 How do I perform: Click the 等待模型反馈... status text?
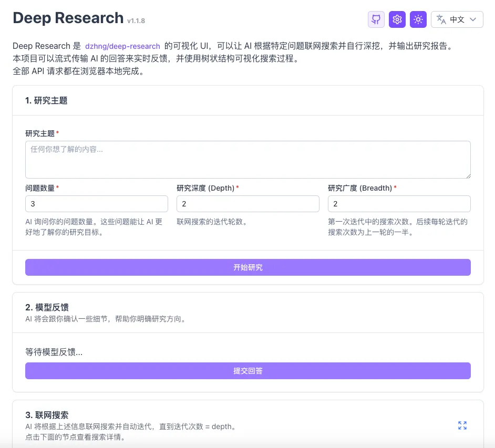pos(54,352)
